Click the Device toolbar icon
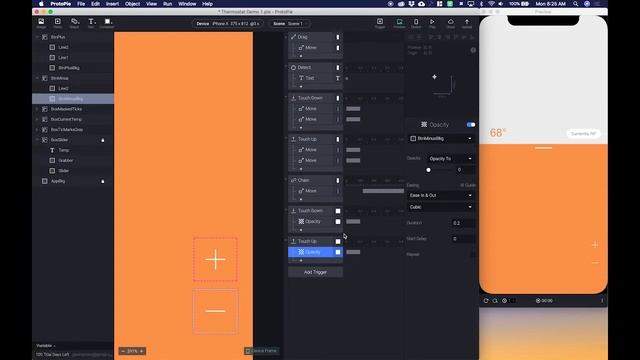 click(x=416, y=23)
